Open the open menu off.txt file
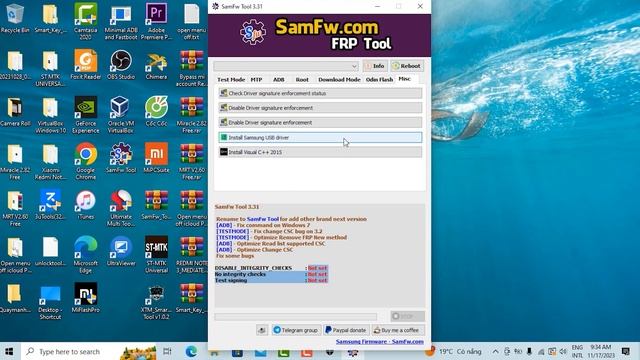This screenshot has width=640, height=360. 192,21
